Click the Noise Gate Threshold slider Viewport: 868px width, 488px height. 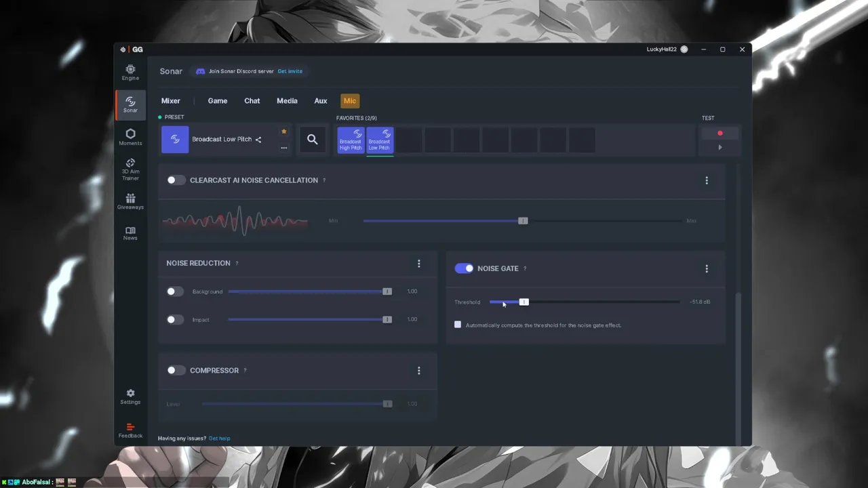click(x=584, y=302)
